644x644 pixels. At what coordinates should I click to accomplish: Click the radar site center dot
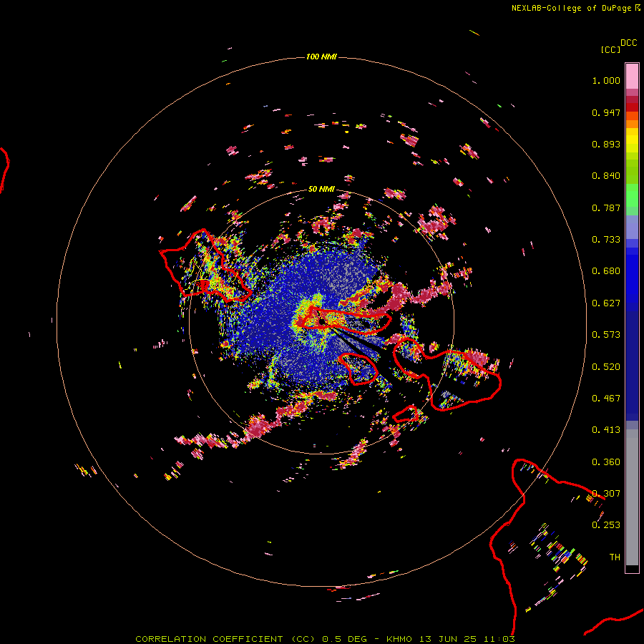(323, 321)
